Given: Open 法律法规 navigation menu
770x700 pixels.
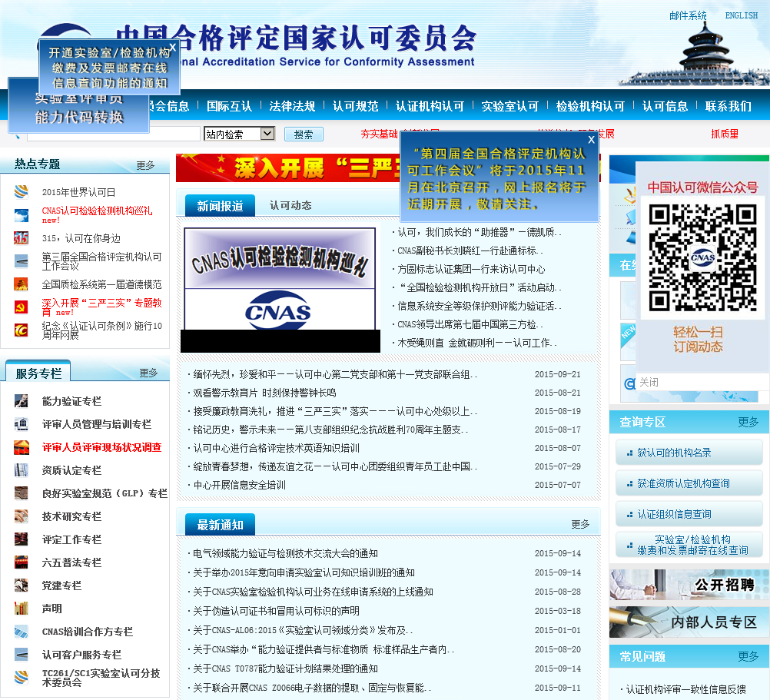Looking at the screenshot, I should point(292,106).
